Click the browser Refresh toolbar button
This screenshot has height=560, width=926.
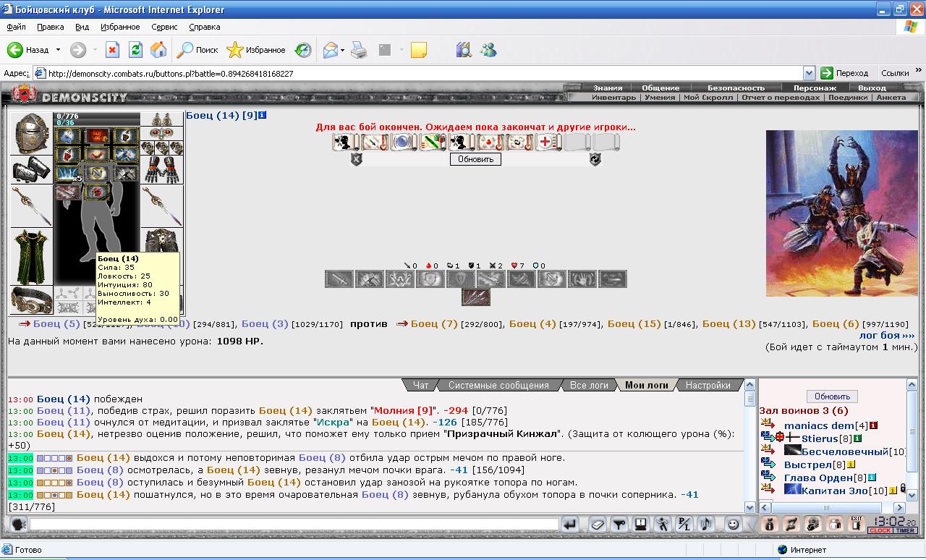[x=135, y=50]
